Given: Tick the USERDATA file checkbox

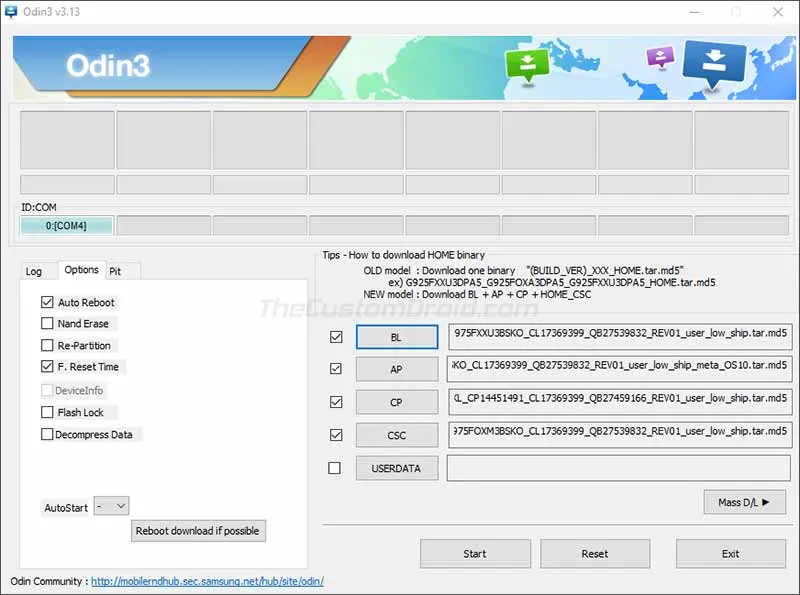Looking at the screenshot, I should pyautogui.click(x=335, y=468).
